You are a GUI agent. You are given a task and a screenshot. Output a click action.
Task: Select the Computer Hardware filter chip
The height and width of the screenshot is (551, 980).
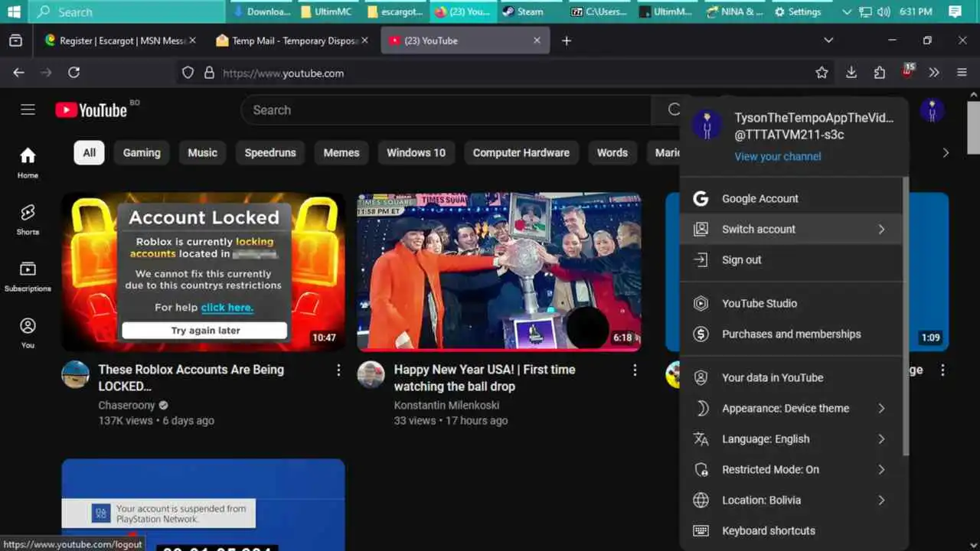coord(521,152)
